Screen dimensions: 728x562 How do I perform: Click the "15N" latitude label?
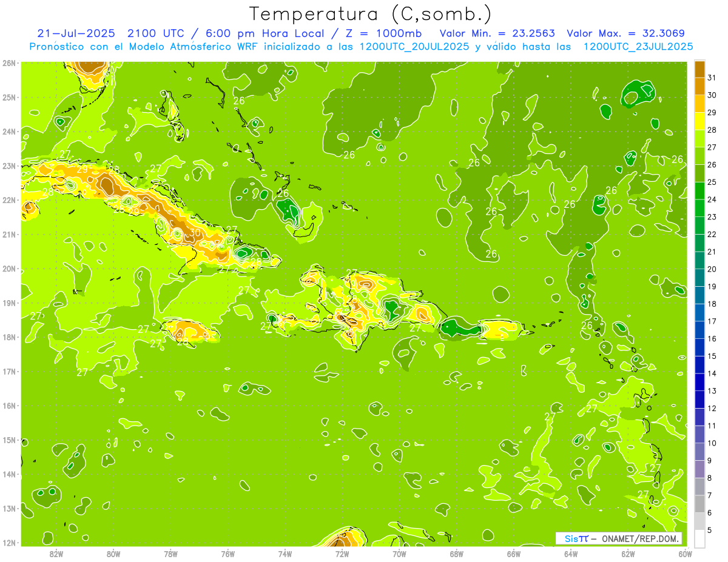[x=9, y=440]
